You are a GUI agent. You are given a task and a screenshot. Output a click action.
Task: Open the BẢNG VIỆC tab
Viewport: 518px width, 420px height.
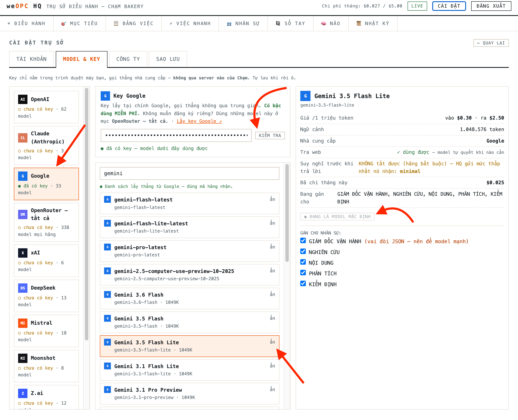[x=134, y=23]
